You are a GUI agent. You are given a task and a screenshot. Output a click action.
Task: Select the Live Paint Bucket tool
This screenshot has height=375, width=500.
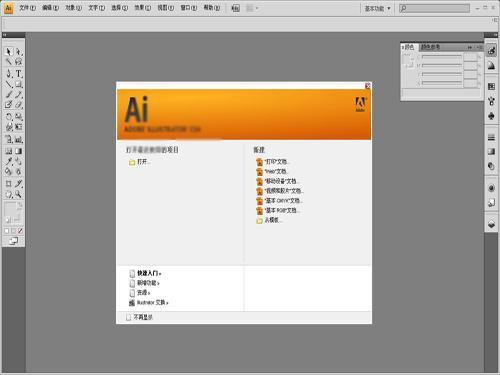9,171
